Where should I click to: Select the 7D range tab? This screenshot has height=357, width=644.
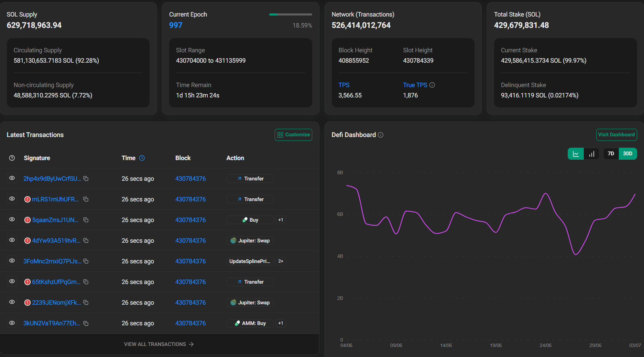(611, 154)
